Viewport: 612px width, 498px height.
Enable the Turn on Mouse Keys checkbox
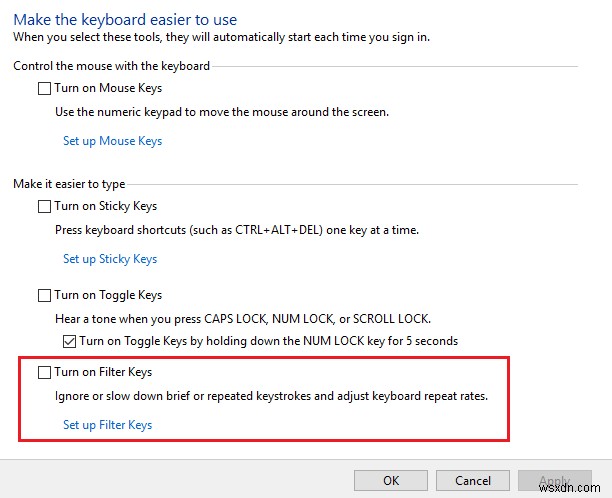(x=44, y=89)
